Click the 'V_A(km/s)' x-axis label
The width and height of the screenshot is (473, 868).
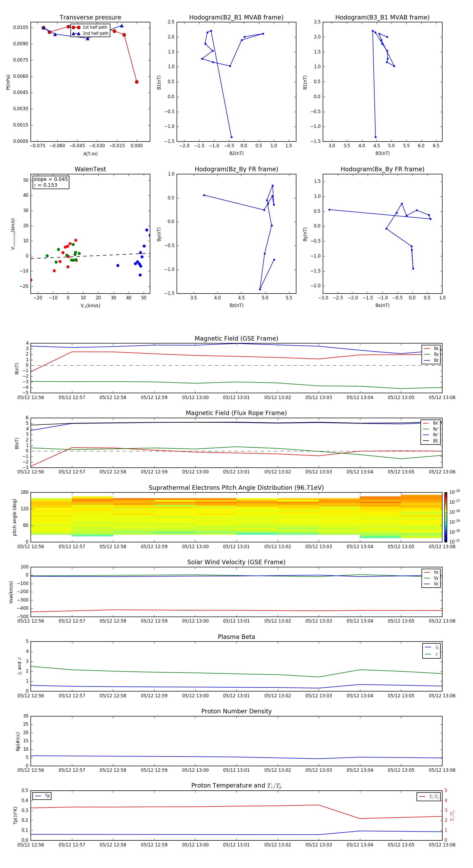coord(90,306)
